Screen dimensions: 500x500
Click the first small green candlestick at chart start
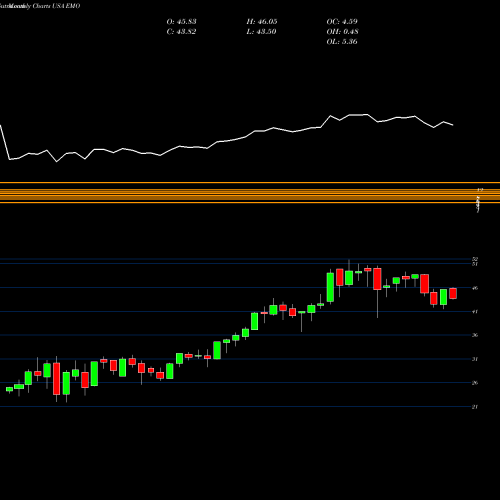click(x=9, y=389)
